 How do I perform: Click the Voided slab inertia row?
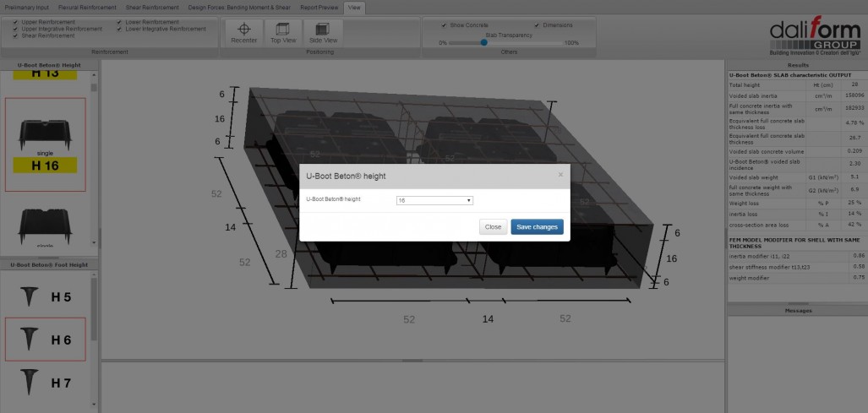tap(797, 95)
